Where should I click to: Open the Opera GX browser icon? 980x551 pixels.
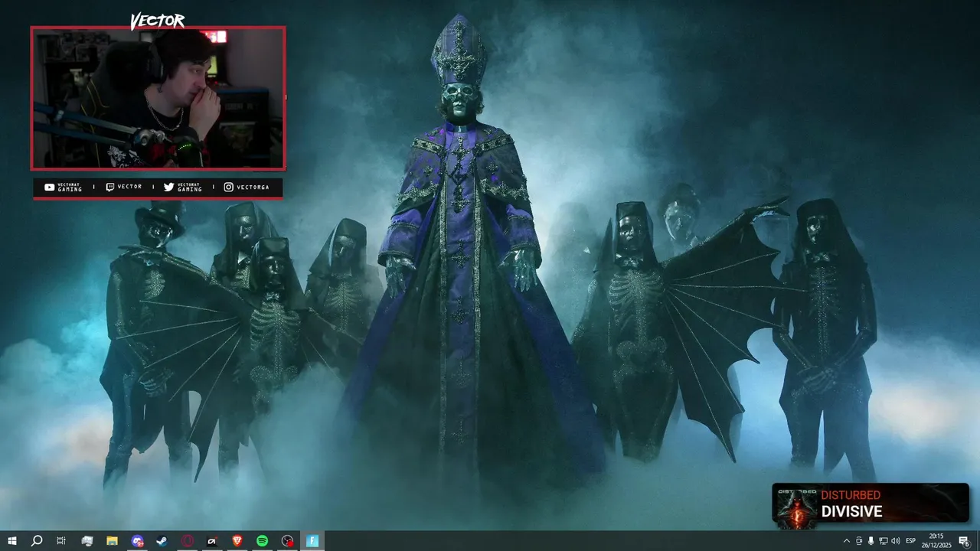187,541
